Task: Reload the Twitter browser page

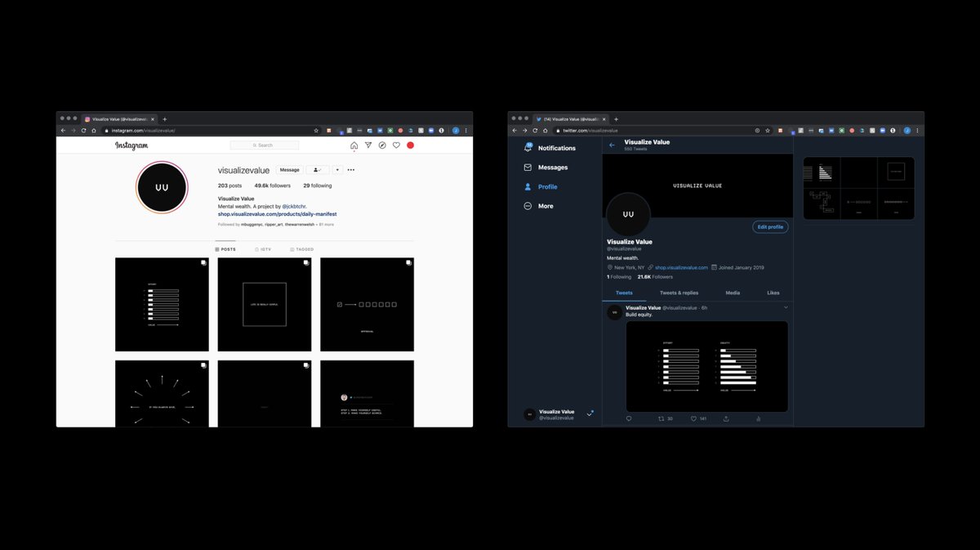Action: (x=535, y=131)
